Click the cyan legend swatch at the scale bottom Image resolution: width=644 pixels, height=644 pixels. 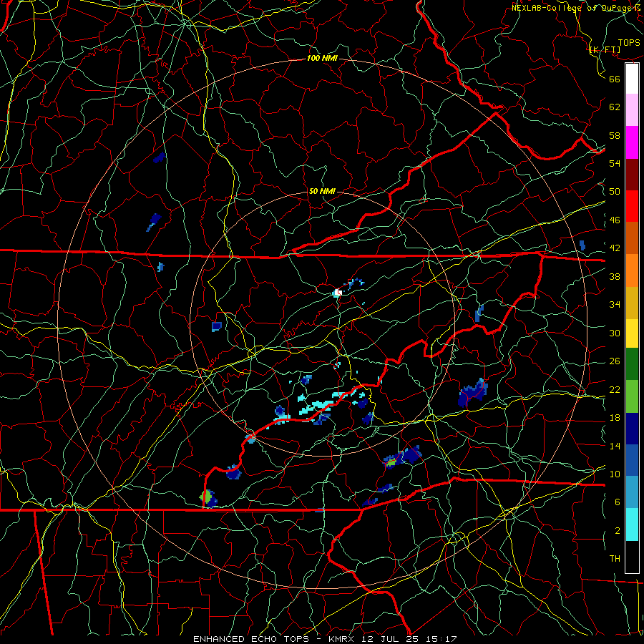(x=632, y=525)
